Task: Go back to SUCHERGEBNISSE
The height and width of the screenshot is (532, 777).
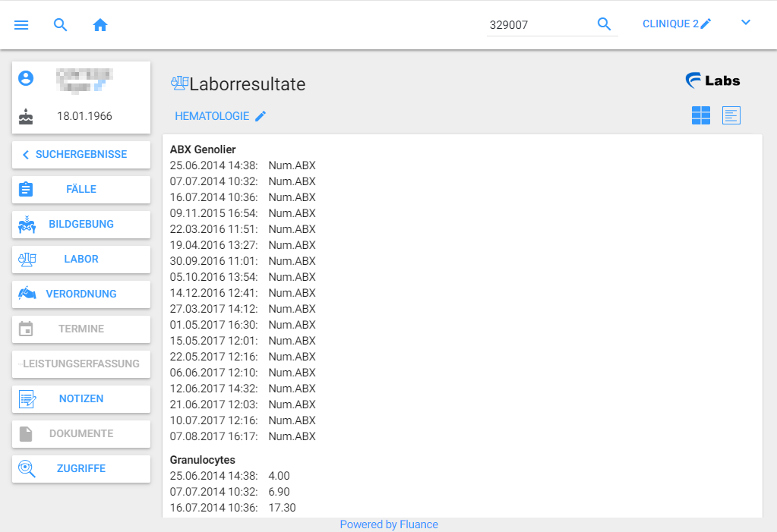Action: (81, 154)
